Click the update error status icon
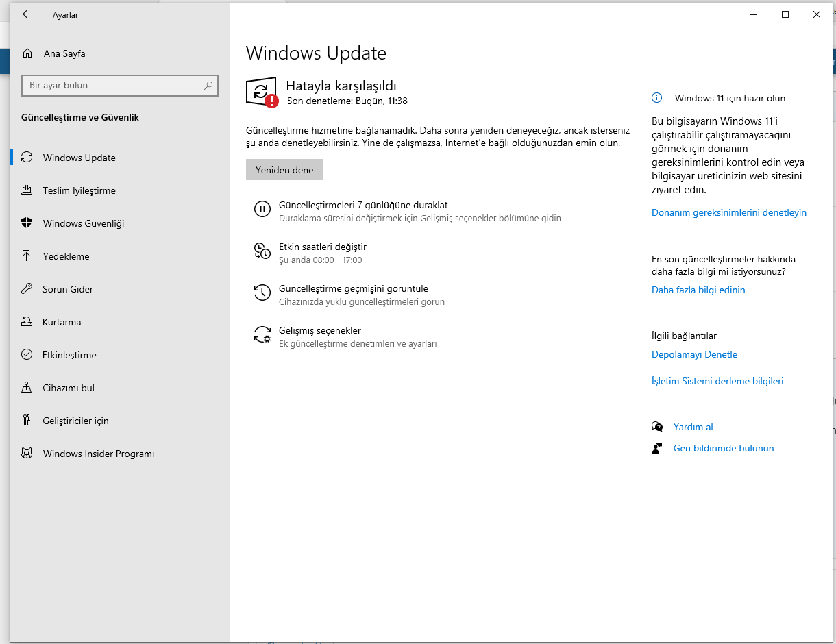 (262, 92)
